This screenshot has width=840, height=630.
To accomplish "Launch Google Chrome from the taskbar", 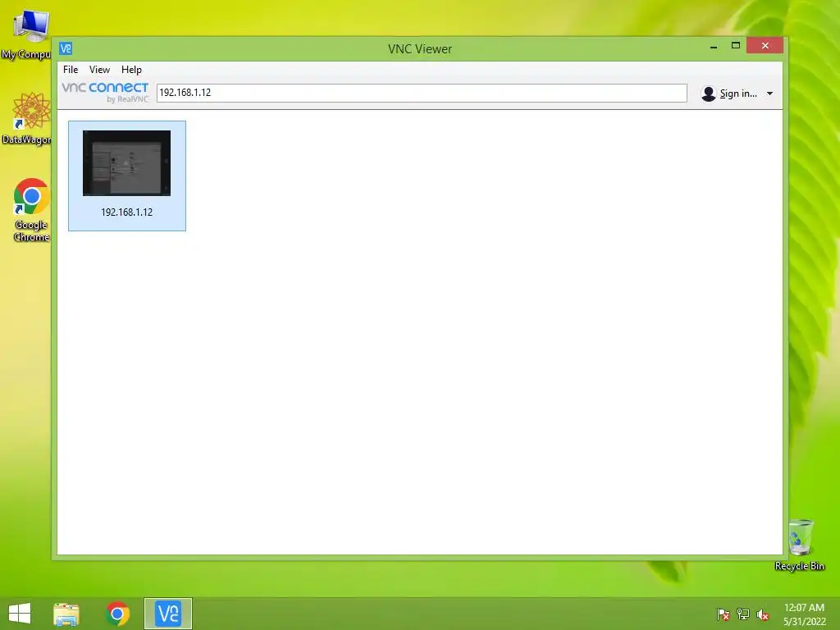I will (117, 614).
